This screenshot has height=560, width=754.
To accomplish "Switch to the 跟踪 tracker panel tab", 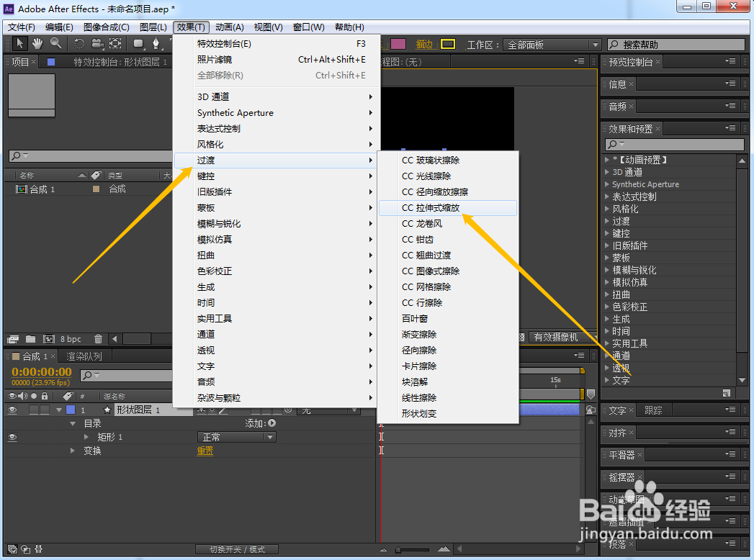I will [653, 410].
